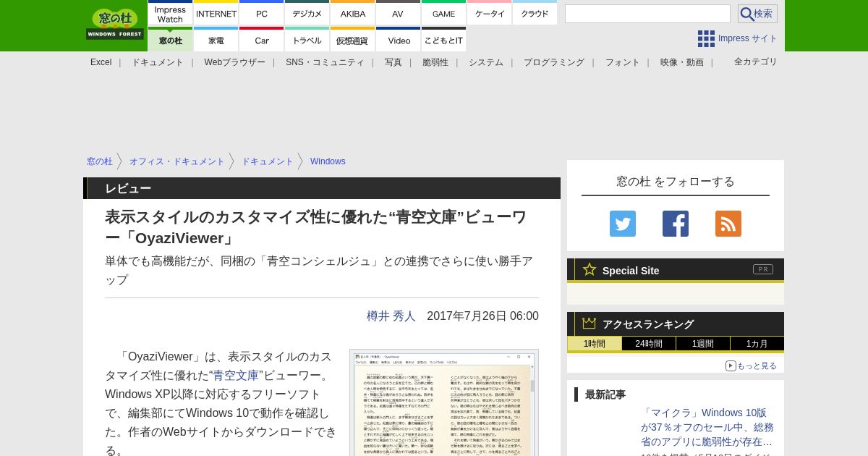Open the AV Watch tab

(x=398, y=13)
